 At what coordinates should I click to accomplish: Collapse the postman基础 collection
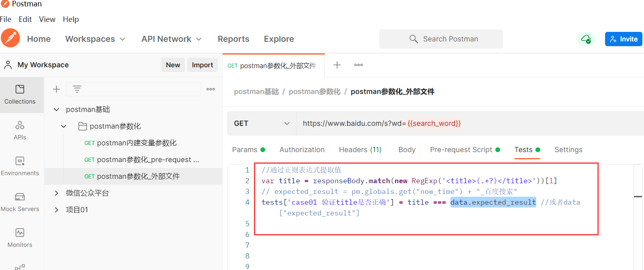(56, 110)
